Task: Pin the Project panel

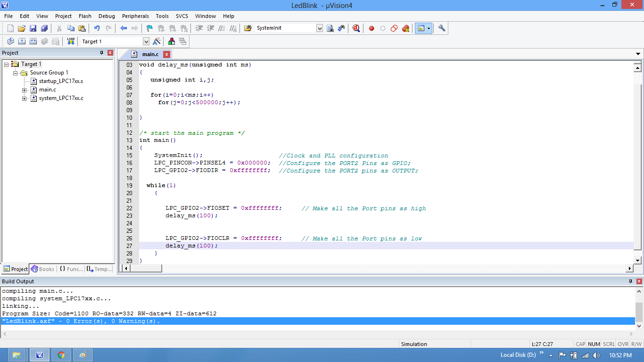Action: click(x=101, y=53)
